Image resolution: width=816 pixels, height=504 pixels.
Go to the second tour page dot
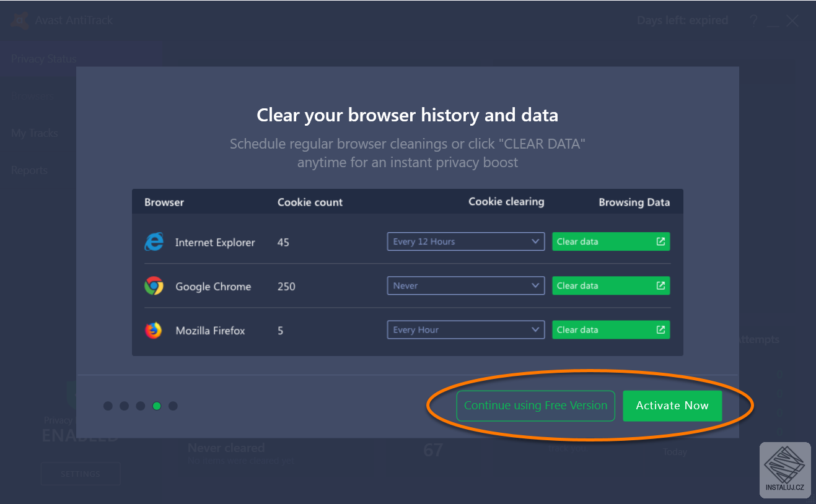(x=125, y=406)
